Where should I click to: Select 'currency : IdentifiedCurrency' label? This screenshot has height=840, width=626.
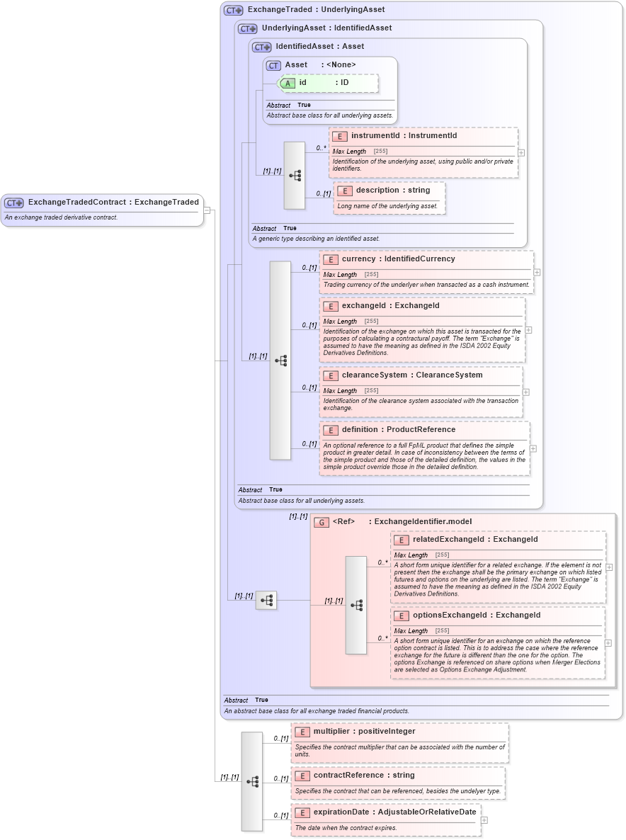(399, 259)
